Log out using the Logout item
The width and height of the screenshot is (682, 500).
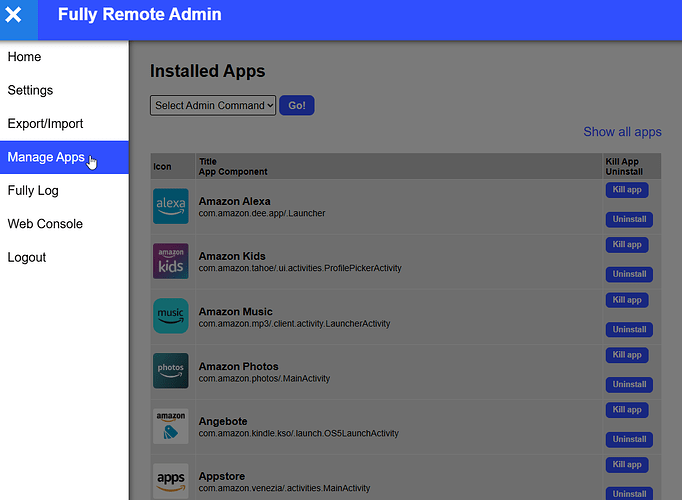(64, 258)
